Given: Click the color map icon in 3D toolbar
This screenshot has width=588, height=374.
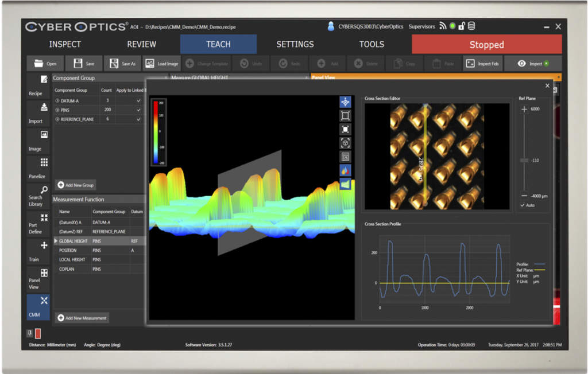Looking at the screenshot, I should point(345,170).
